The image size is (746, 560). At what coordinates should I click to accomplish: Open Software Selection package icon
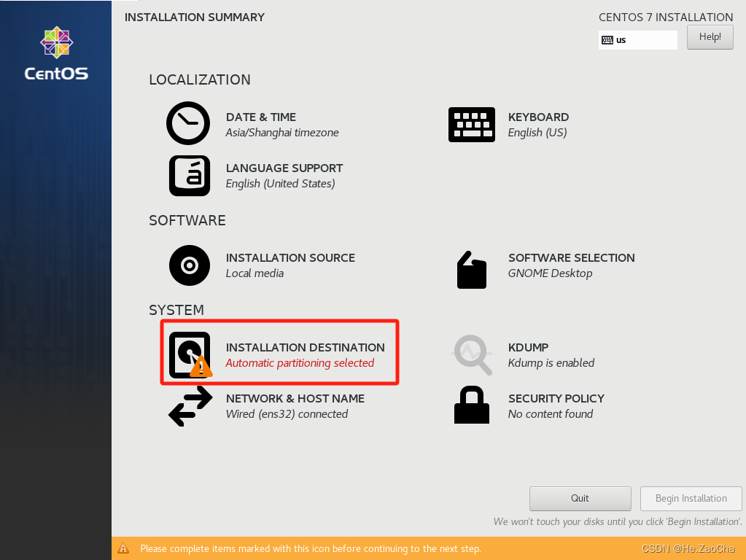coord(472,270)
